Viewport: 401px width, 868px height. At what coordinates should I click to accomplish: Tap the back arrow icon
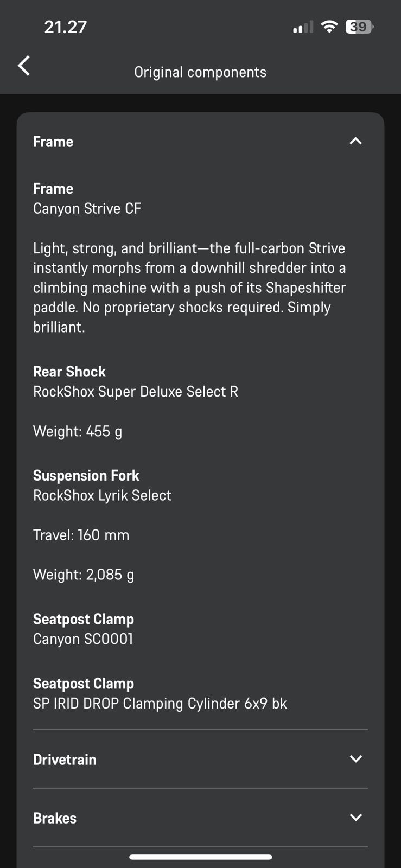tap(24, 66)
